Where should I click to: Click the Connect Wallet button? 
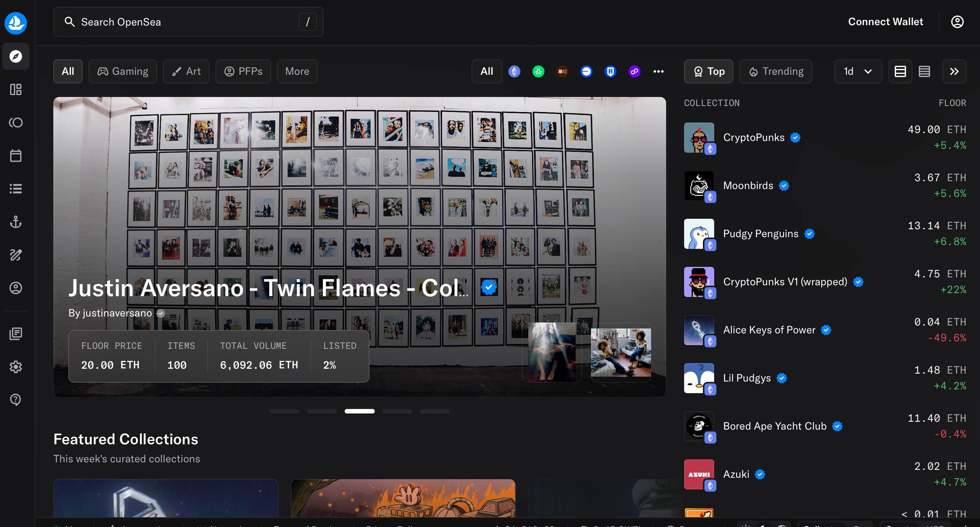coord(885,22)
